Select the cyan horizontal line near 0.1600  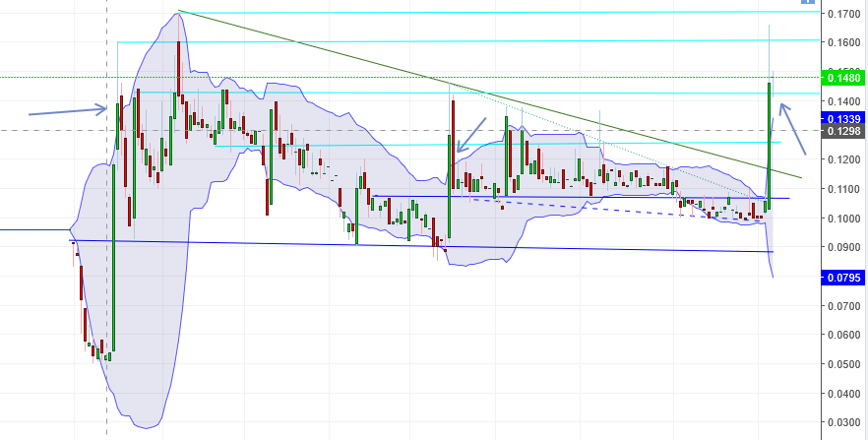467,41
